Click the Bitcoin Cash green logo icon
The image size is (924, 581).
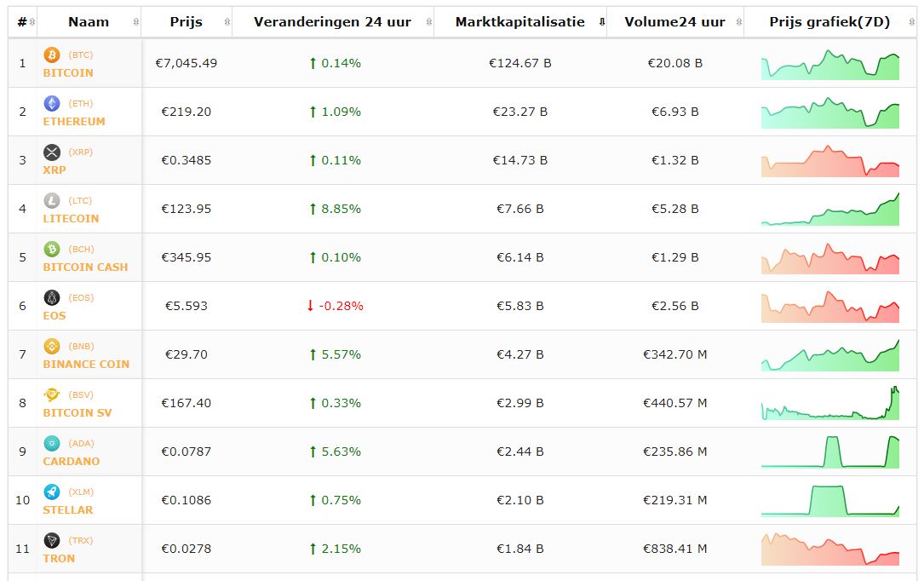[x=52, y=250]
